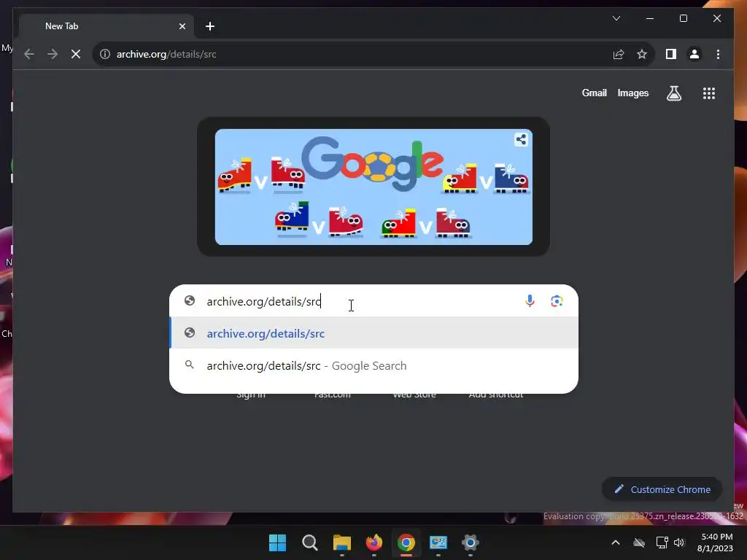Viewport: 747px width, 560px height.
Task: Switch to Chrome in the taskbar
Action: coord(406,542)
